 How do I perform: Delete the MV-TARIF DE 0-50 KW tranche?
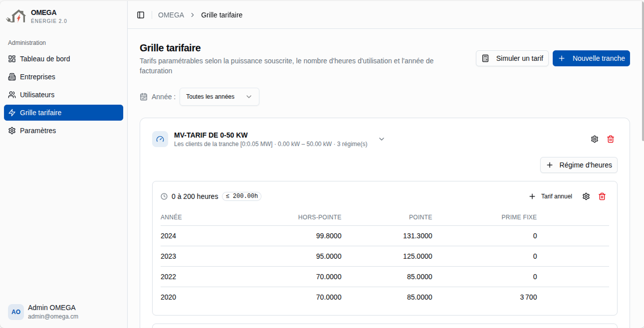(x=611, y=139)
